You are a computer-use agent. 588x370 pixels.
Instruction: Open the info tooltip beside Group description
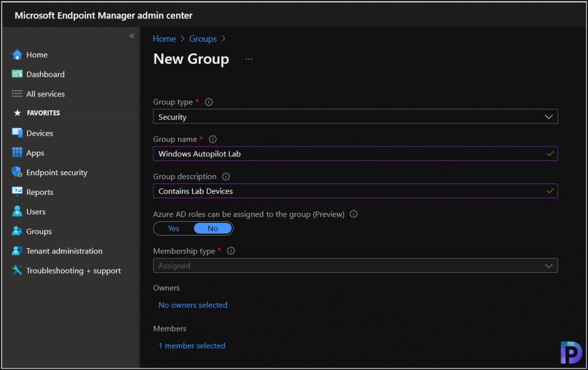pos(226,176)
